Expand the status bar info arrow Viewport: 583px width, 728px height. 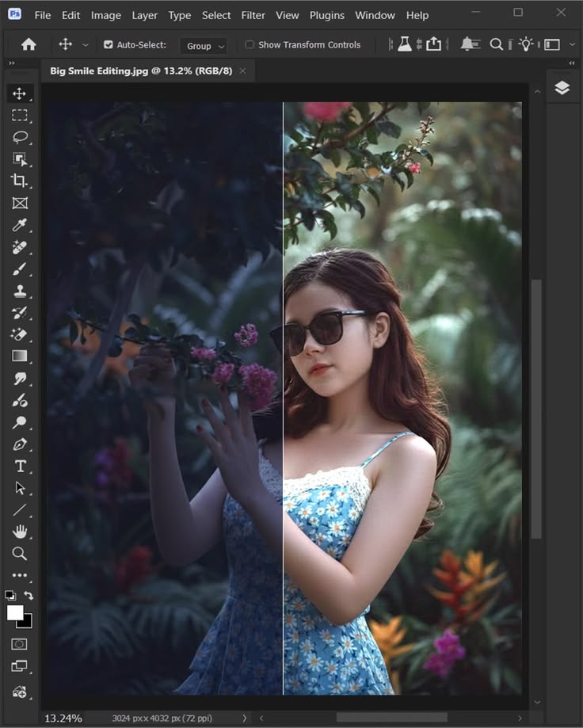pyautogui.click(x=244, y=718)
